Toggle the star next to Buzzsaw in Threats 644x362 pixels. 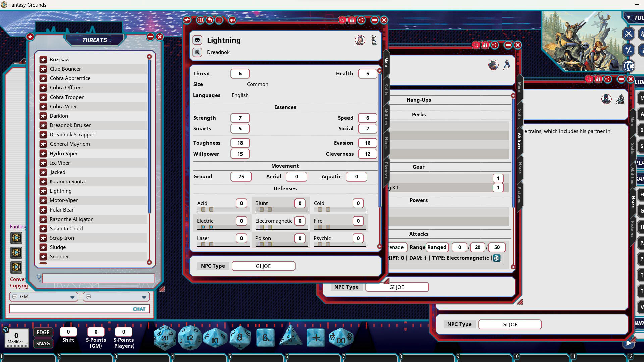pos(43,59)
